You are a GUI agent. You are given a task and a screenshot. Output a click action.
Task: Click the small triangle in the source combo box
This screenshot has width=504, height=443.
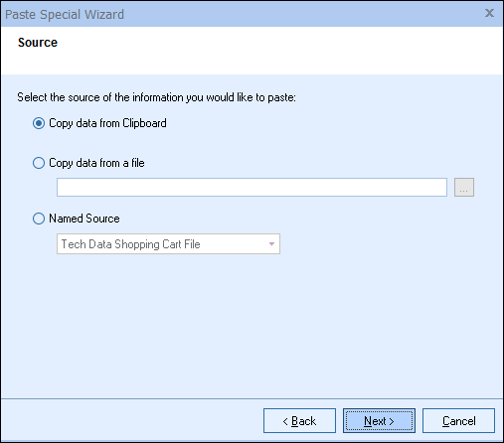[x=271, y=244]
